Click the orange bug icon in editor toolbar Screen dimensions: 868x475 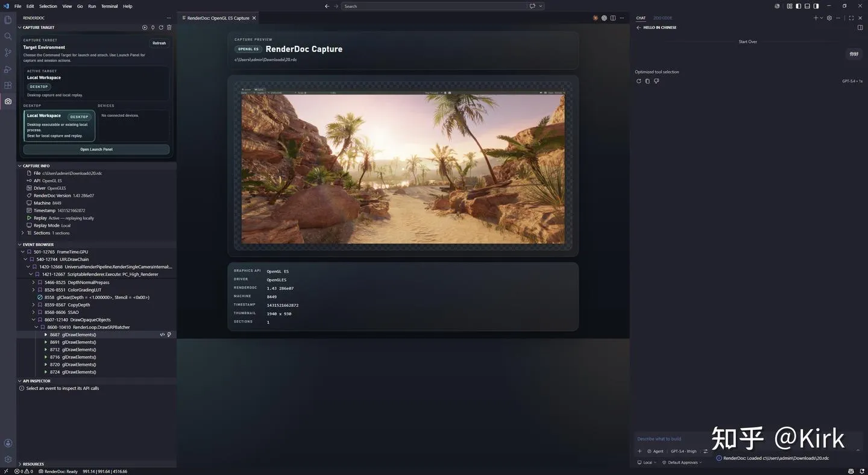click(596, 18)
